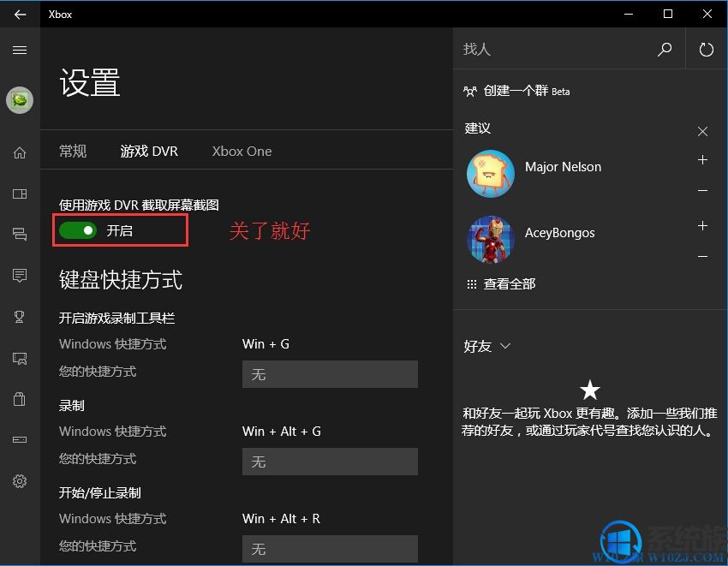728x566 pixels.
Task: Click Major Nelson's toast avatar
Action: [x=491, y=174]
